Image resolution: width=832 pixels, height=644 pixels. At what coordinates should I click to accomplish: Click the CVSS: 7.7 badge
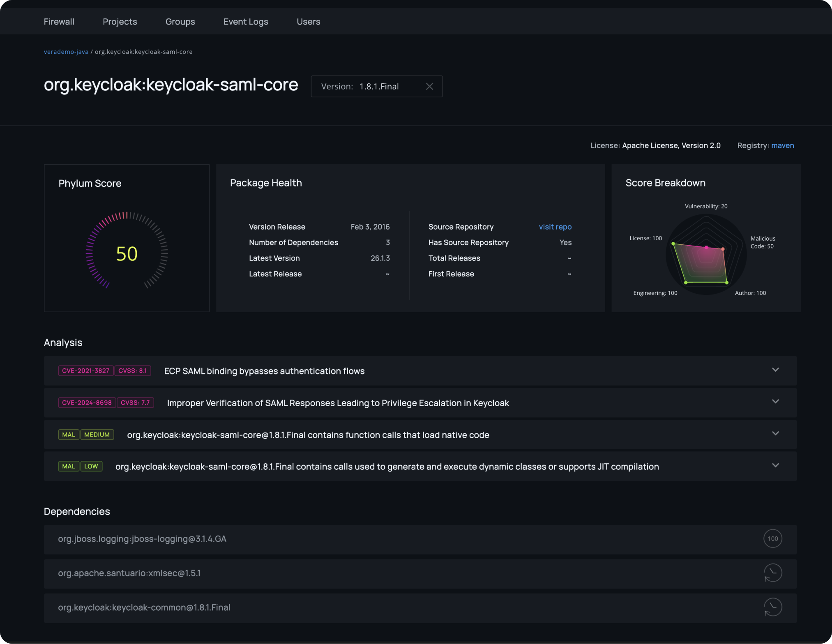(x=135, y=402)
